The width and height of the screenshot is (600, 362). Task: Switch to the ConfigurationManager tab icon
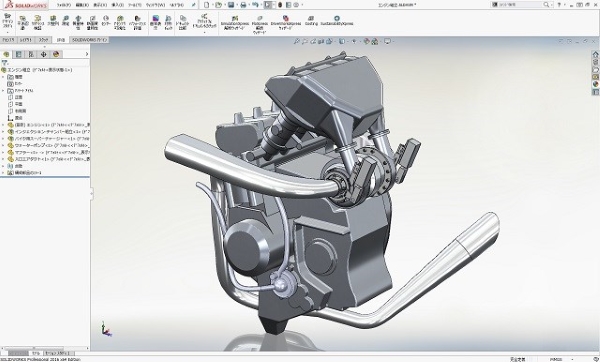click(31, 54)
